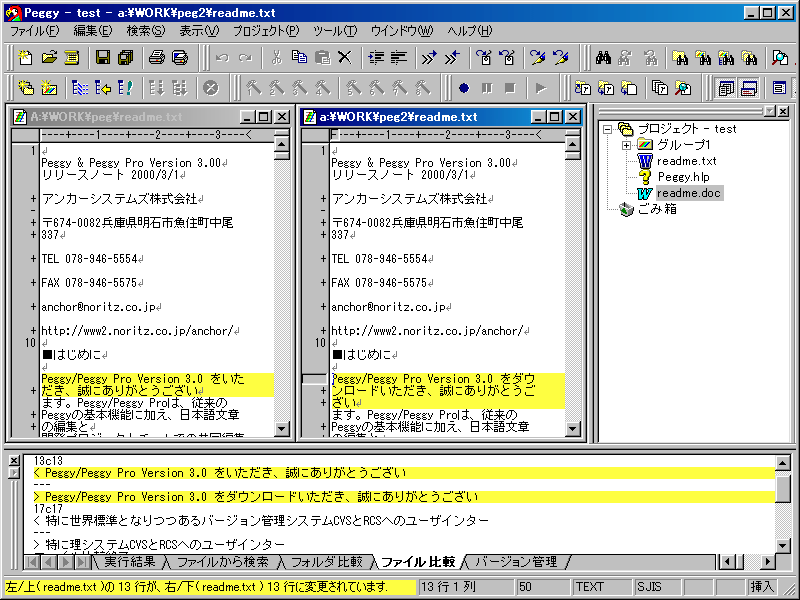Click the Copy icon in the toolbar
The image size is (800, 600).
click(x=299, y=58)
